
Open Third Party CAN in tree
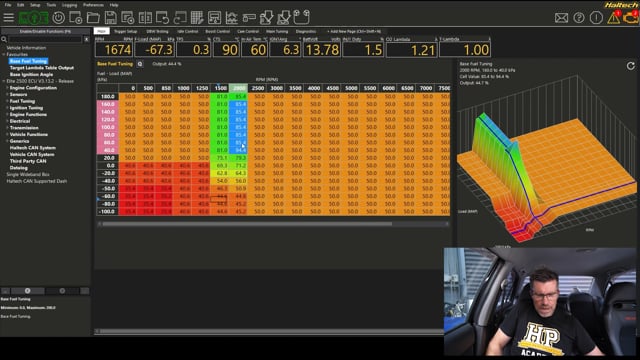point(28,161)
